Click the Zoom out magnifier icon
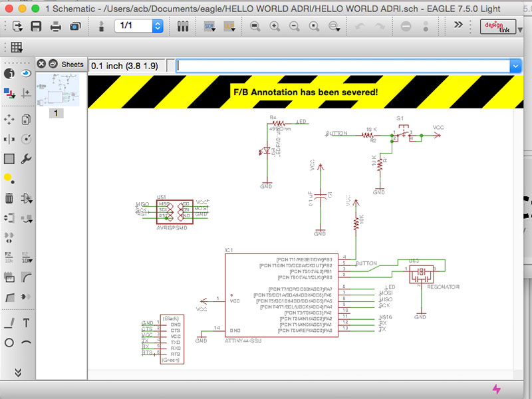The image size is (532, 399). tap(294, 26)
